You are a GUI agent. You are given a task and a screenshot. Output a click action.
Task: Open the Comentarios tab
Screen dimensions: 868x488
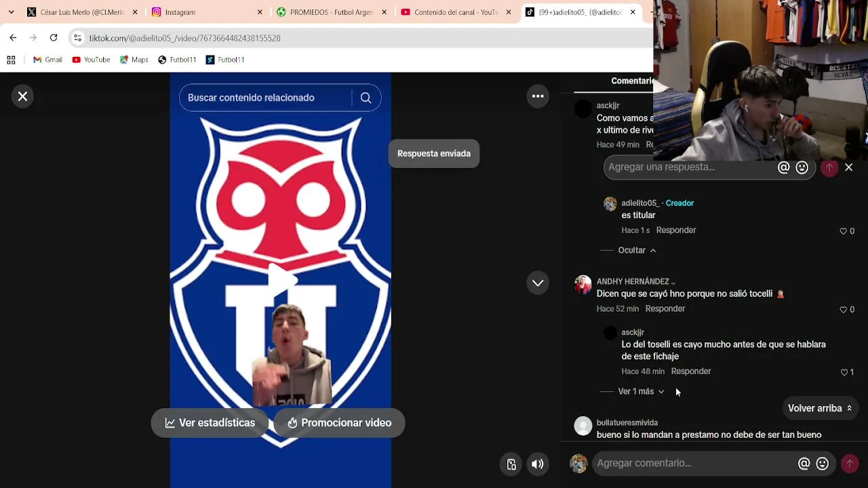click(x=632, y=81)
